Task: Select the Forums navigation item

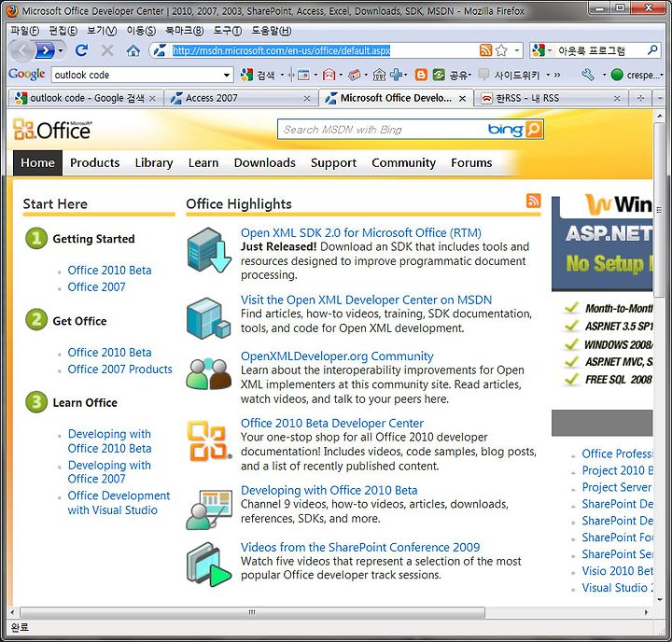Action: pos(471,163)
